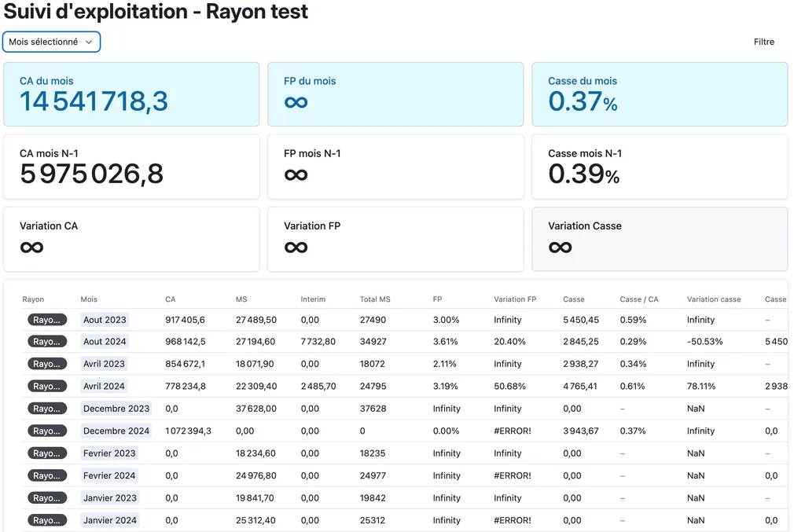Click the MS value 37 628,00
The height and width of the screenshot is (532, 805).
click(256, 409)
